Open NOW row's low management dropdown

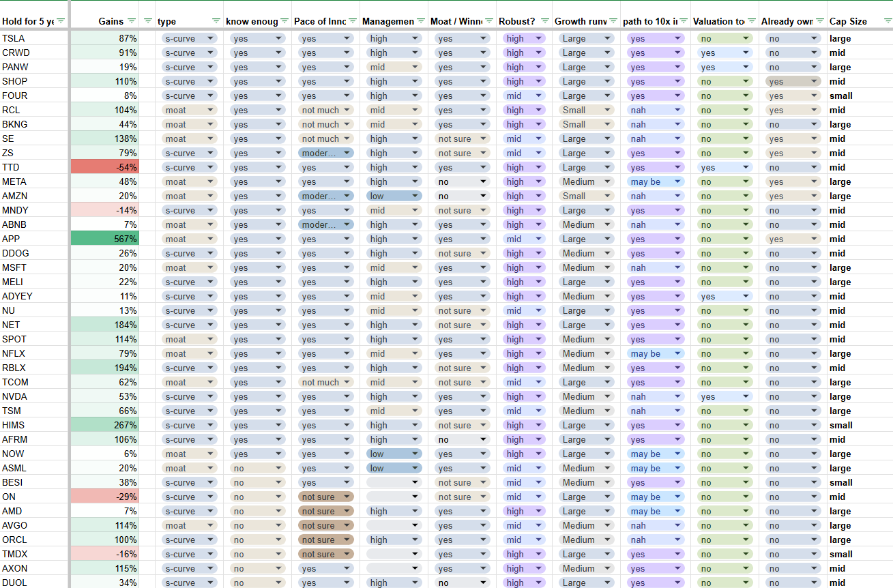point(394,454)
